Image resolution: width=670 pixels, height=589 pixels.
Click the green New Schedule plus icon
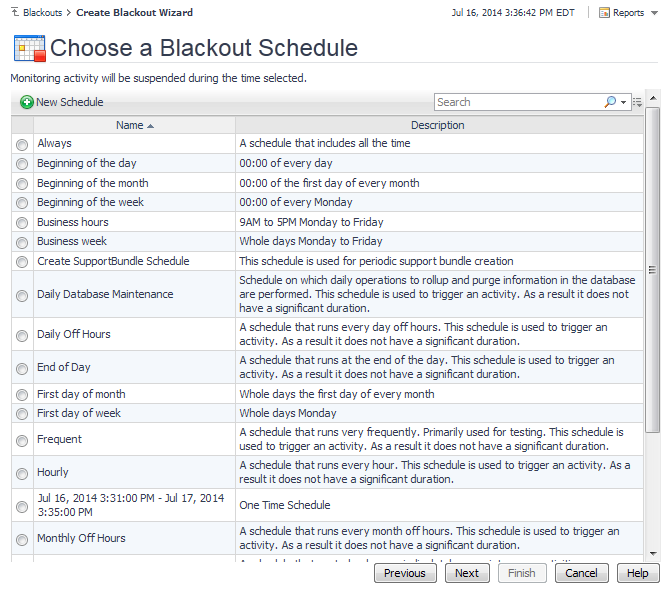tap(27, 102)
